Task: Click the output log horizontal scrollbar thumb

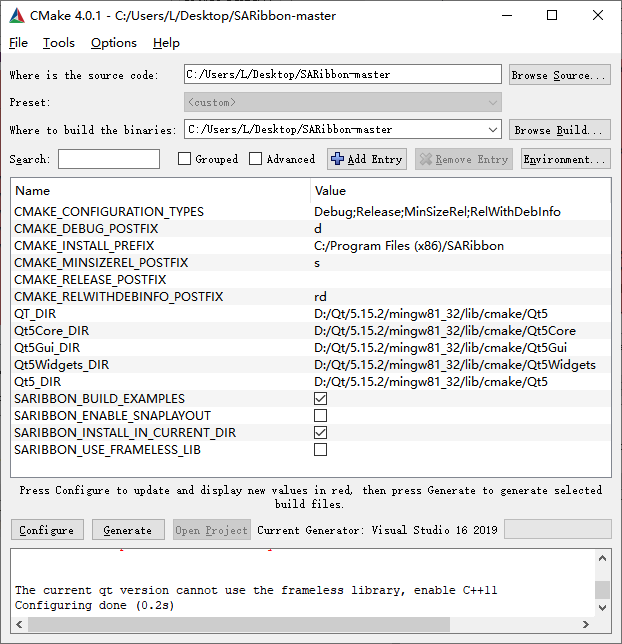Action: (239, 624)
